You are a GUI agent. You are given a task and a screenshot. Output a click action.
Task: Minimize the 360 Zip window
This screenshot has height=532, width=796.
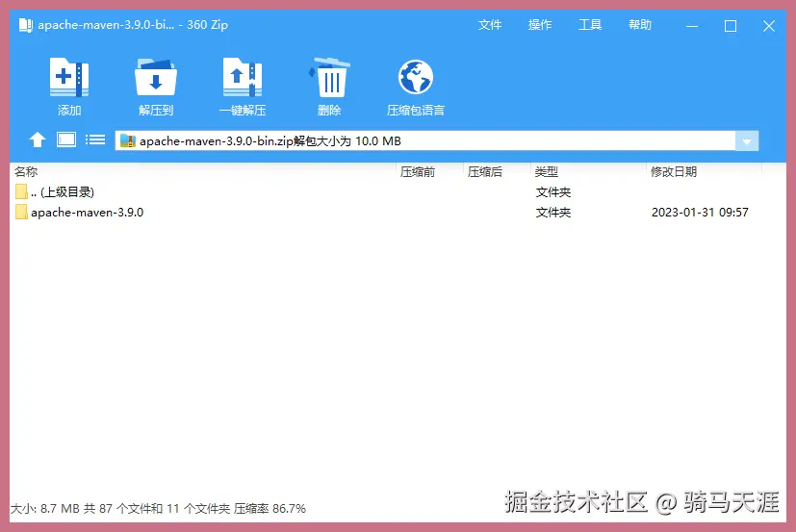pos(692,26)
